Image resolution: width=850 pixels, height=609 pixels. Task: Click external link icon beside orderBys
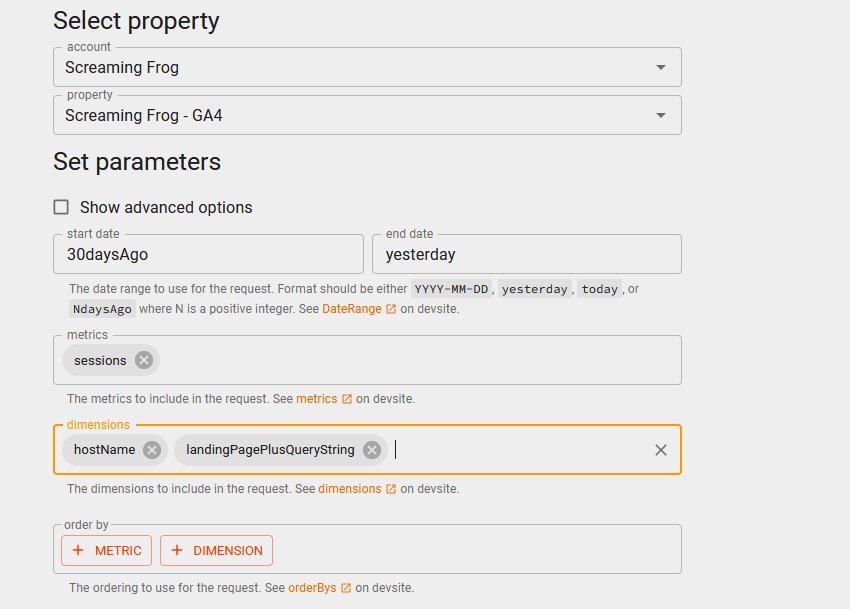click(x=346, y=588)
